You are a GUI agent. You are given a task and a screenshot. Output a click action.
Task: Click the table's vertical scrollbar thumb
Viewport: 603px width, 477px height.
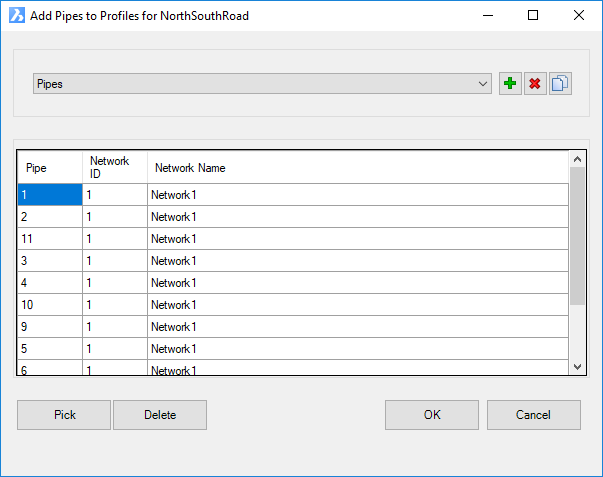pyautogui.click(x=577, y=236)
